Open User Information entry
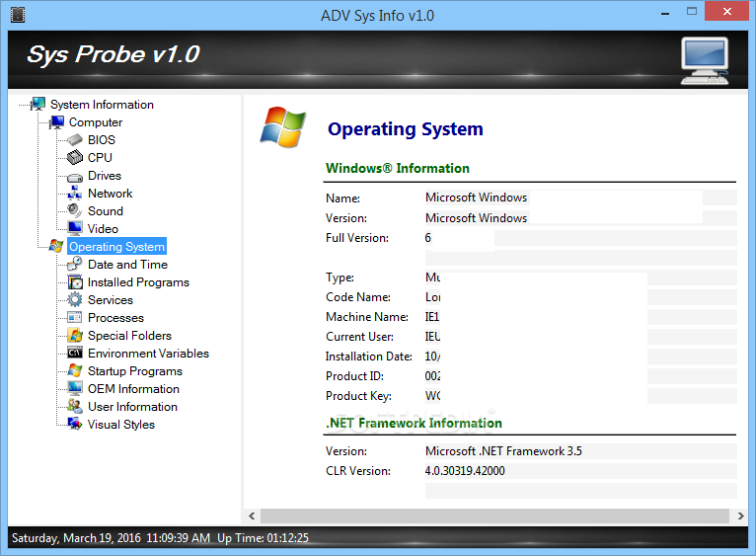The width and height of the screenshot is (756, 556). (x=132, y=407)
